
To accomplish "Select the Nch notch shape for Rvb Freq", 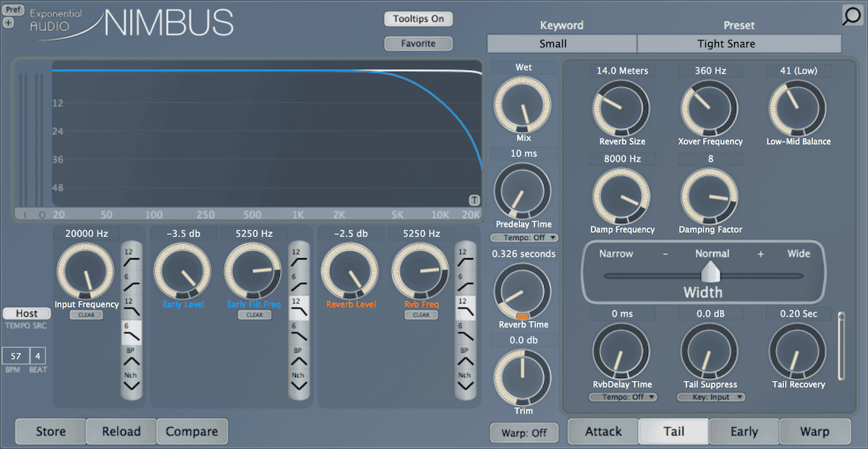I will (465, 380).
